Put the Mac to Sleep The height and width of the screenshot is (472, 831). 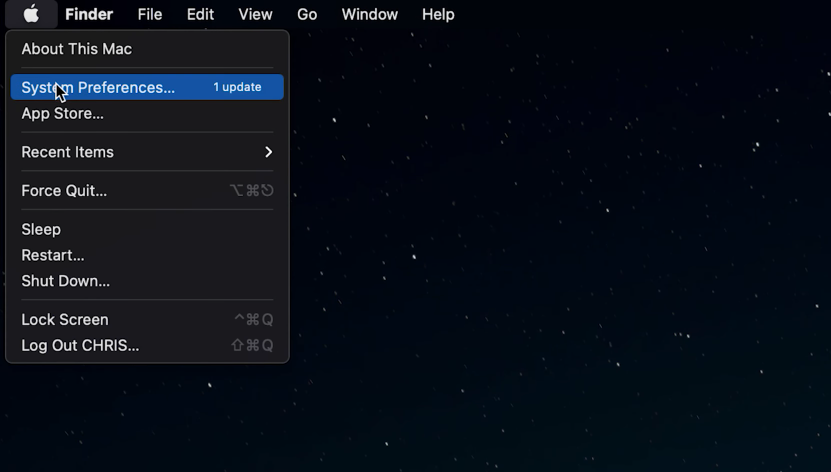point(41,229)
